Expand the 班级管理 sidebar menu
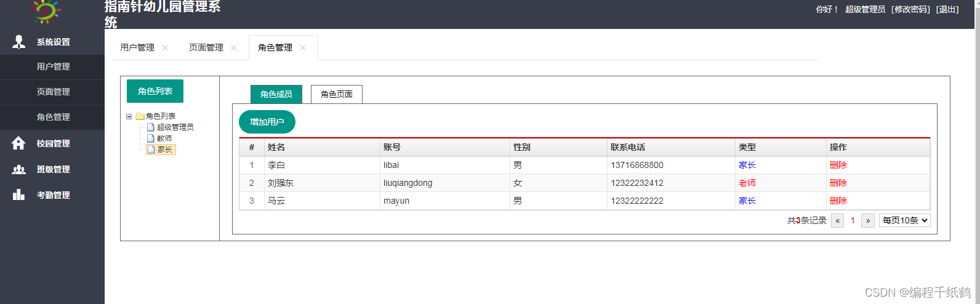Viewport: 980px width, 304px height. coord(52,169)
